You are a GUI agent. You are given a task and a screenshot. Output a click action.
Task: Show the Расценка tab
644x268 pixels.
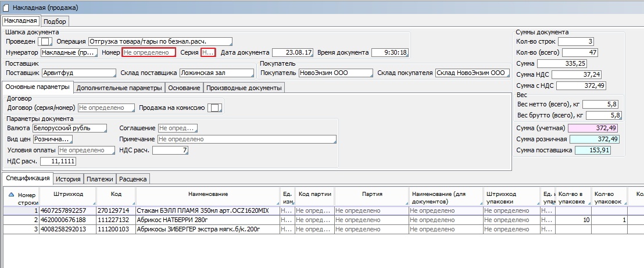pyautogui.click(x=133, y=178)
